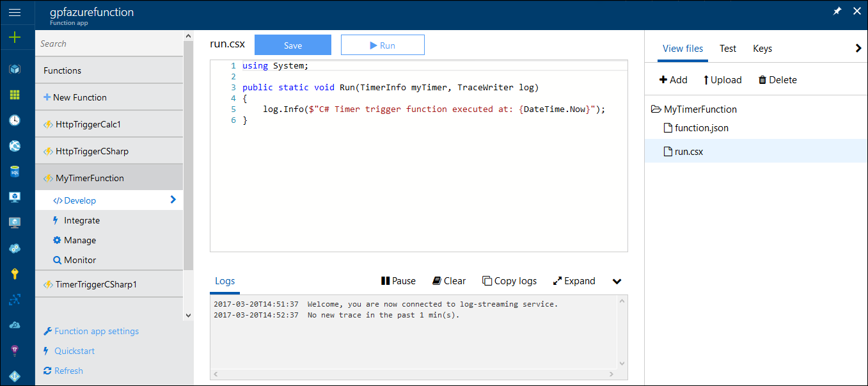
Task: Open the Cloud services gear-cloud icon
Action: coord(15,248)
